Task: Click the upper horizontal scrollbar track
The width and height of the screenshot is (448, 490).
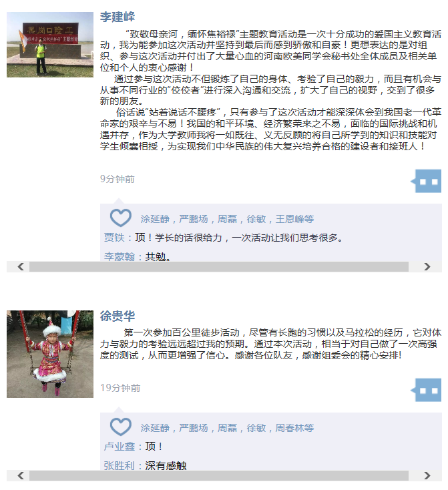Action: [219, 266]
